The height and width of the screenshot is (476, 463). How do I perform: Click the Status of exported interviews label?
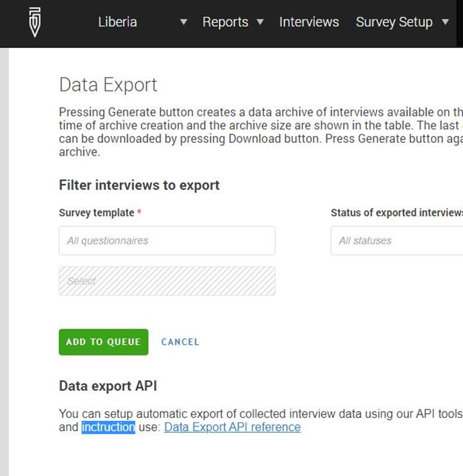[x=397, y=213]
